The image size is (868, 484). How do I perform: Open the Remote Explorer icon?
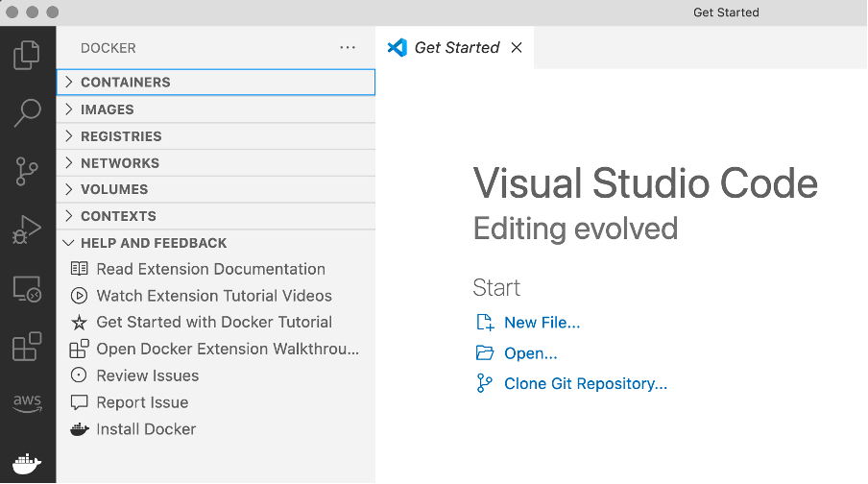(27, 288)
